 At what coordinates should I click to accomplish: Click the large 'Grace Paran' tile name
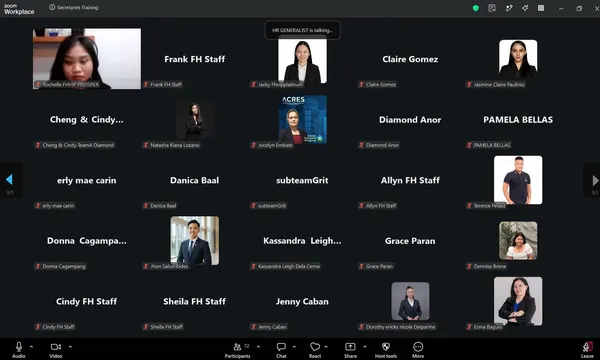click(410, 241)
